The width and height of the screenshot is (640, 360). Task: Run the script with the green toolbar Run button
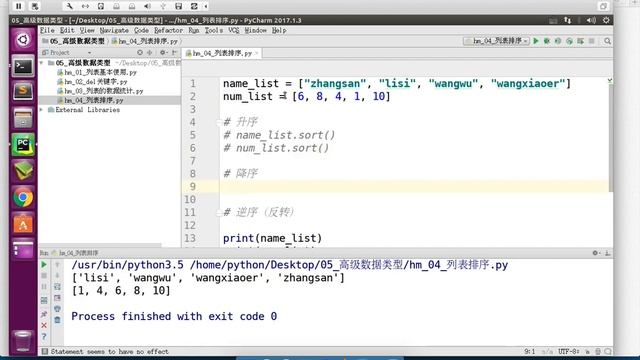point(536,41)
